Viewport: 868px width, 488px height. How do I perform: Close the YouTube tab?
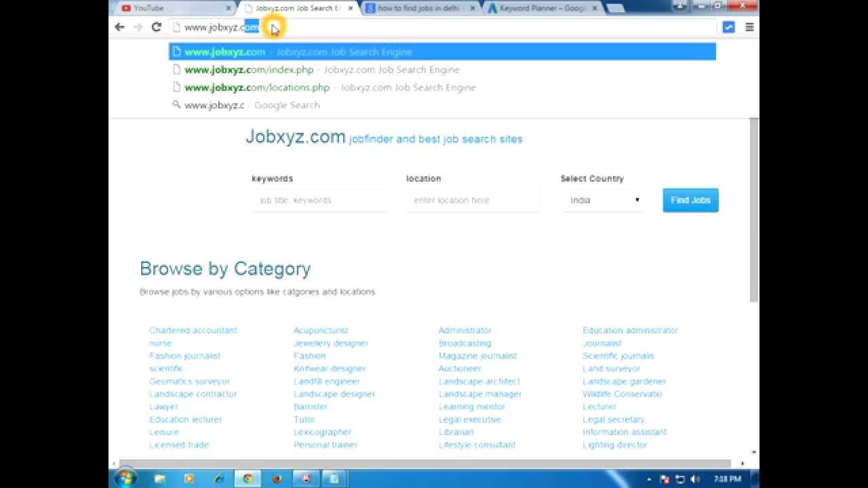229,8
